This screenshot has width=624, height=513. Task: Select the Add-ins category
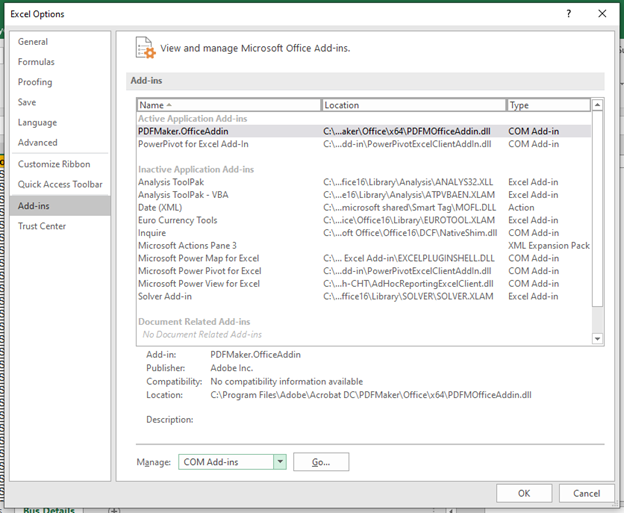tap(60, 206)
